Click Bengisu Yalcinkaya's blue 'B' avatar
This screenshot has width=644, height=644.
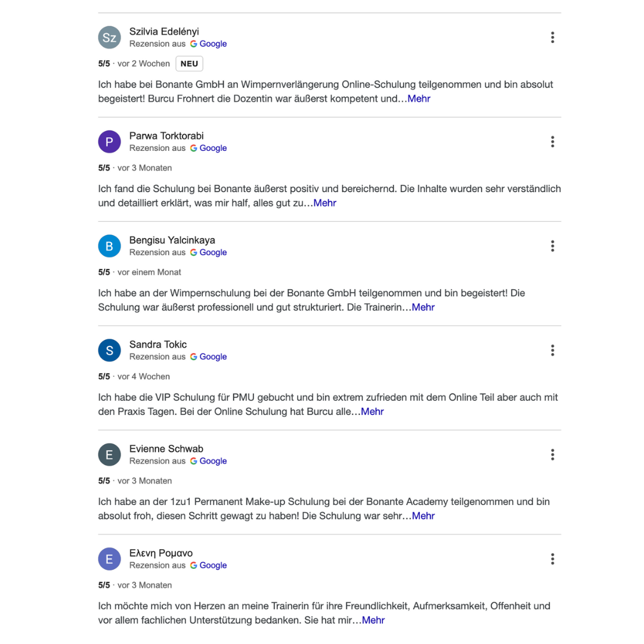point(109,246)
